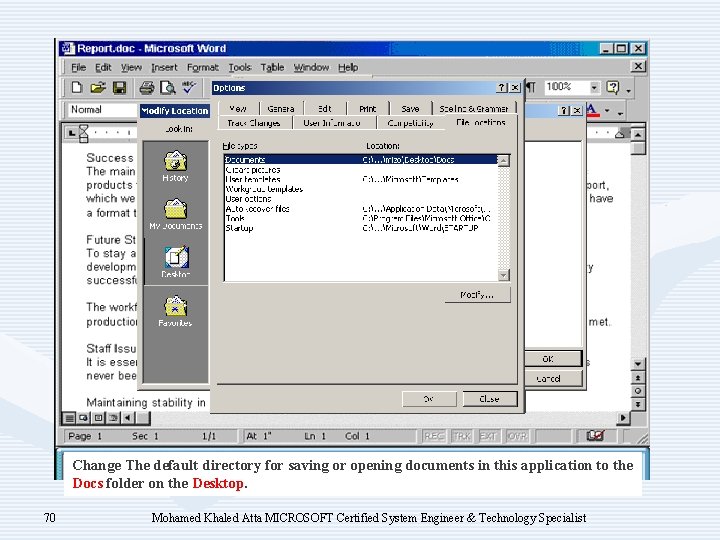Screen dimensions: 720x540
Task: Open the Table menu
Action: [272, 68]
